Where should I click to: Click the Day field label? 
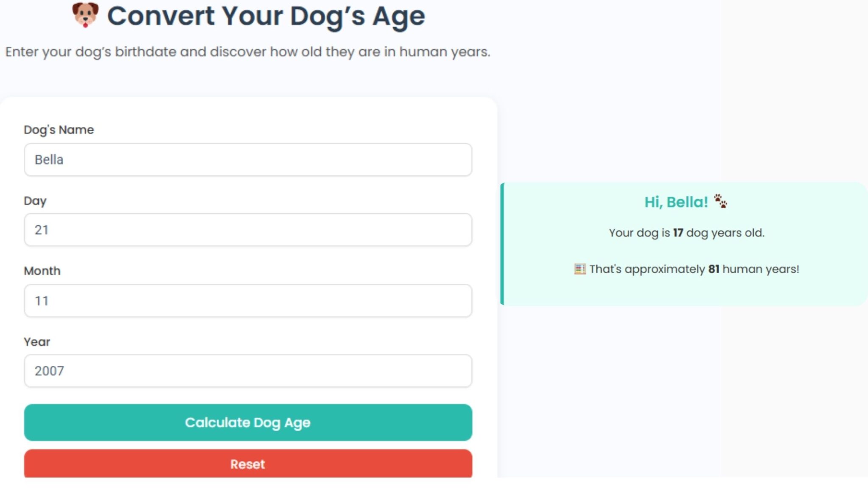tap(36, 201)
